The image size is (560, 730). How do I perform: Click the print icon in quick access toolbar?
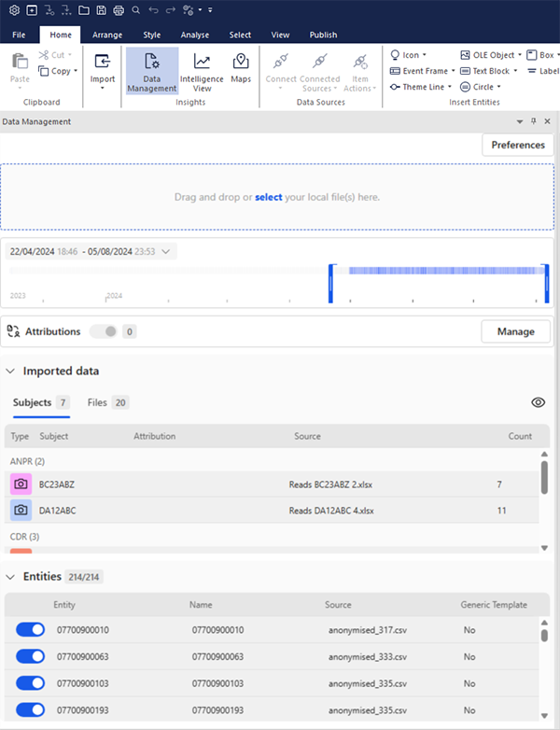click(x=119, y=10)
